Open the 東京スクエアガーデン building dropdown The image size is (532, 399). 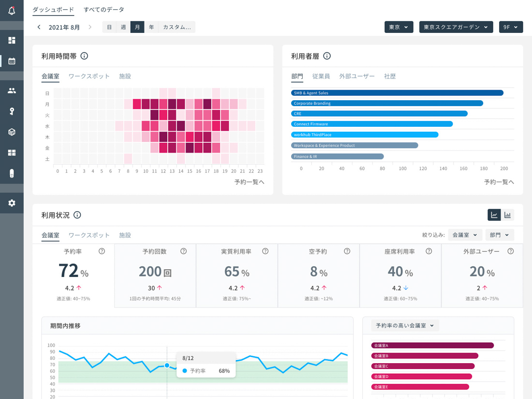pyautogui.click(x=456, y=27)
